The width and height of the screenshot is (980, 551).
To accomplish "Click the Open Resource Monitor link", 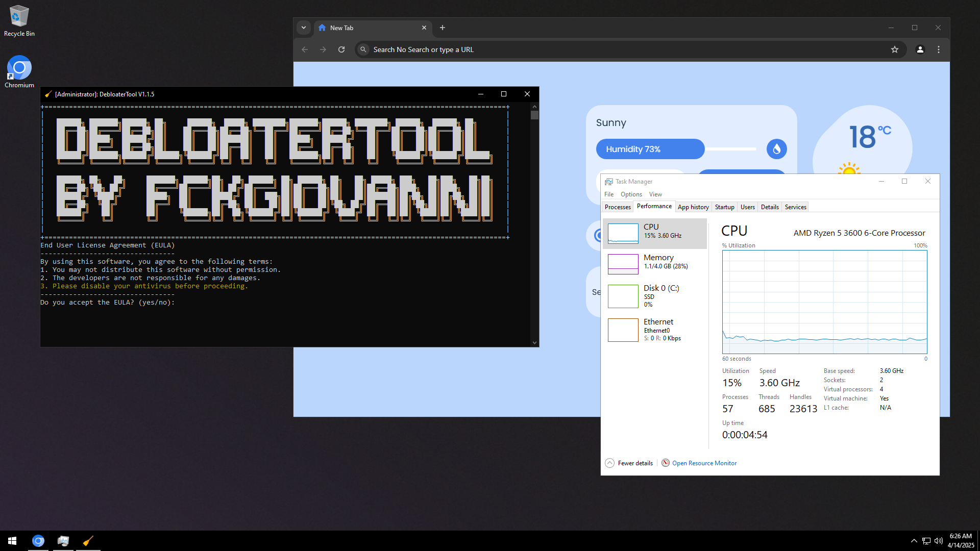I will (704, 463).
